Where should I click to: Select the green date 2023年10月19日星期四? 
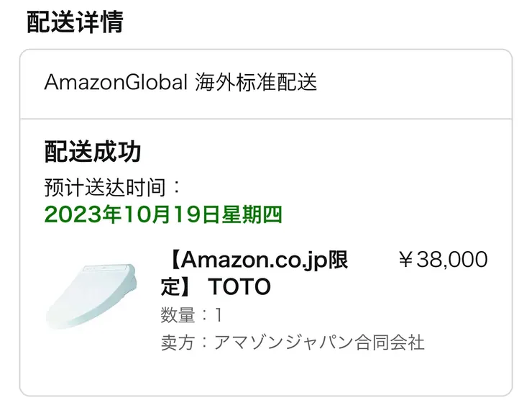[x=163, y=214]
